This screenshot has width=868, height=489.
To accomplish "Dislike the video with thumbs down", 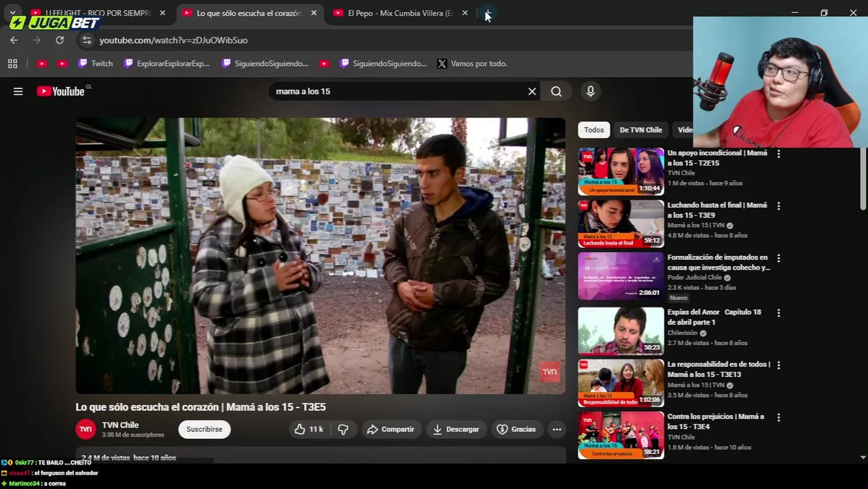I will [343, 429].
